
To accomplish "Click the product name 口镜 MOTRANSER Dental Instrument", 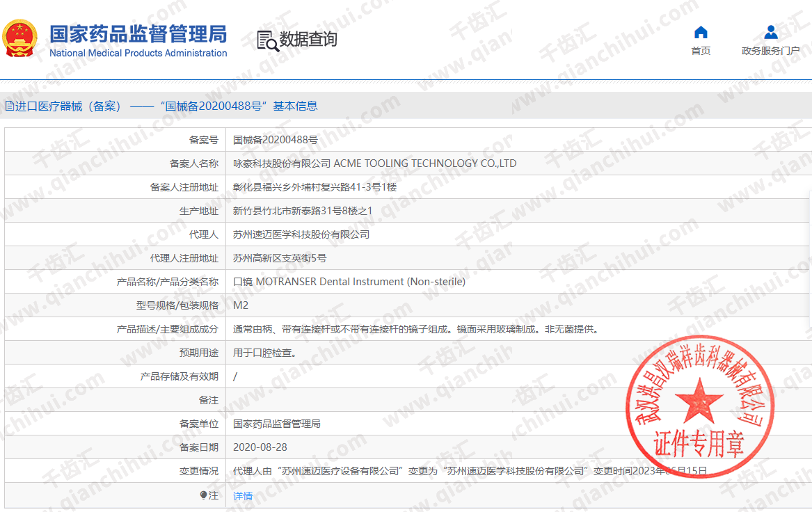I will 349,282.
